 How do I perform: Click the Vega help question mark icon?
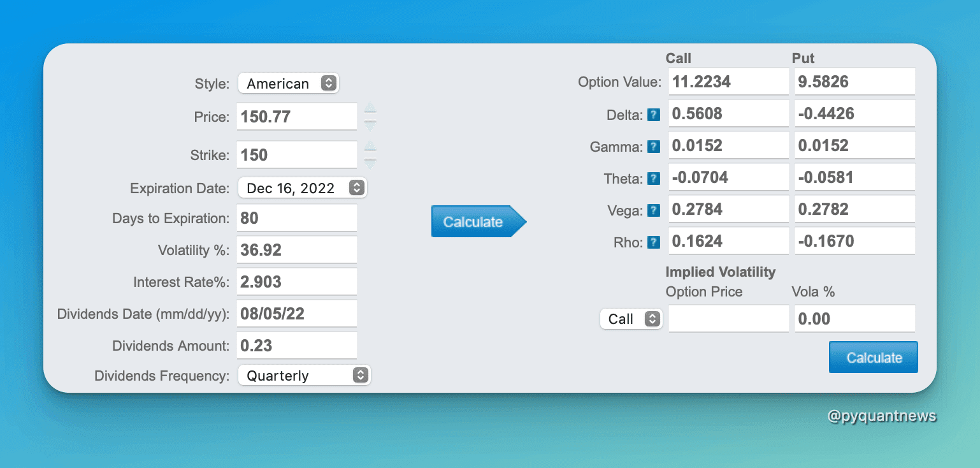653,210
